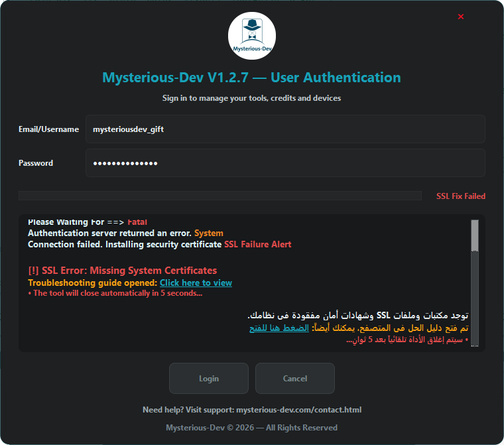Click the 'Password' field label

pos(36,163)
